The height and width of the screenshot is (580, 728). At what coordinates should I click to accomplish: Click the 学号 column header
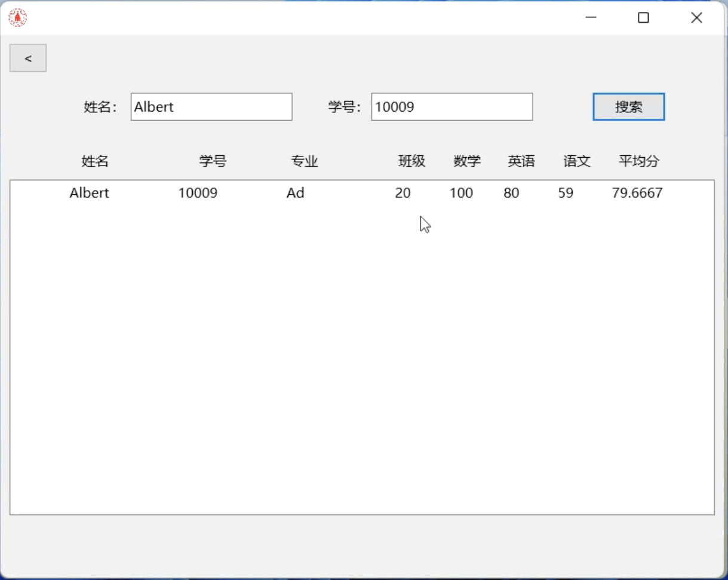(x=213, y=161)
